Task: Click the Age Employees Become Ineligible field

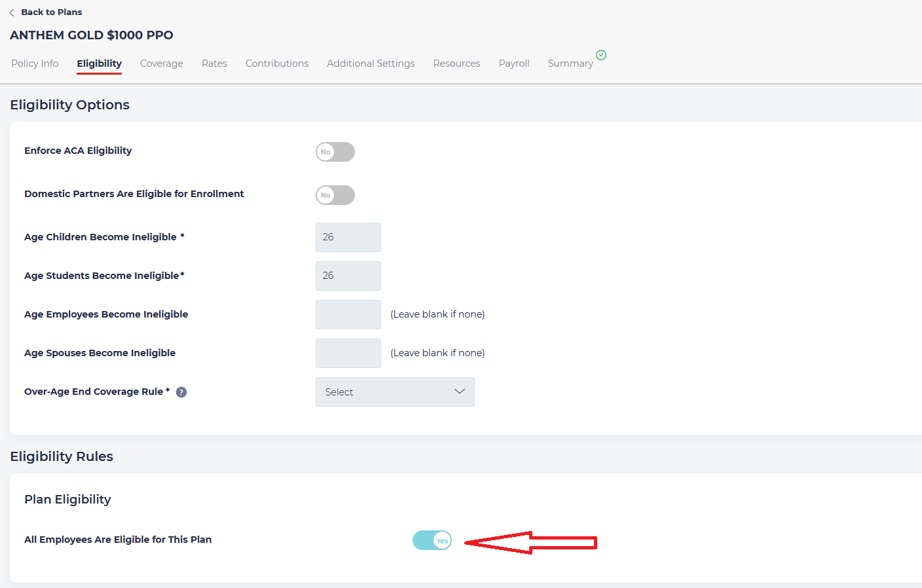Action: coord(348,314)
